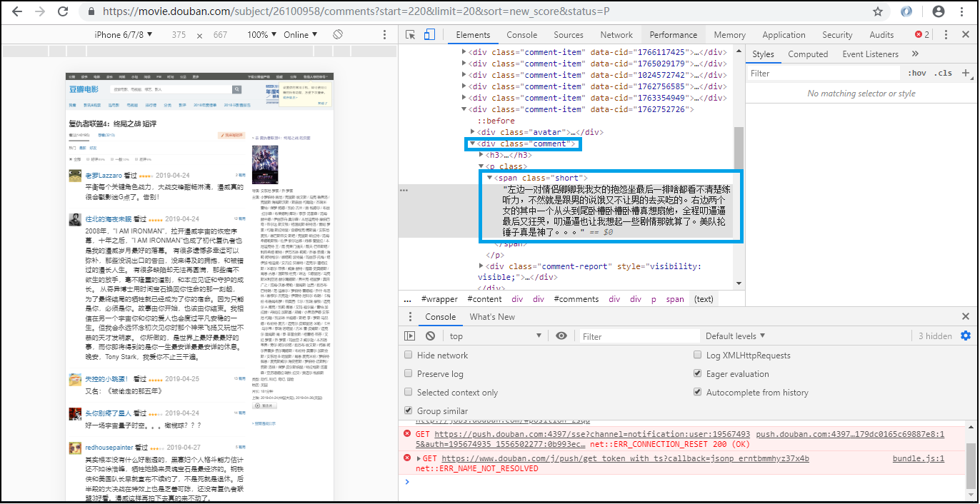Enable Log XMLHttpRequests checkbox
The width and height of the screenshot is (980, 504).
698,355
